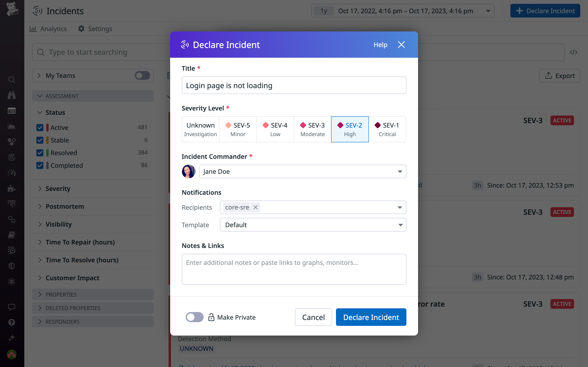Screen dimensions: 588x367
Task: Click the Infrastructure hexagons icon
Action: coord(11,141)
